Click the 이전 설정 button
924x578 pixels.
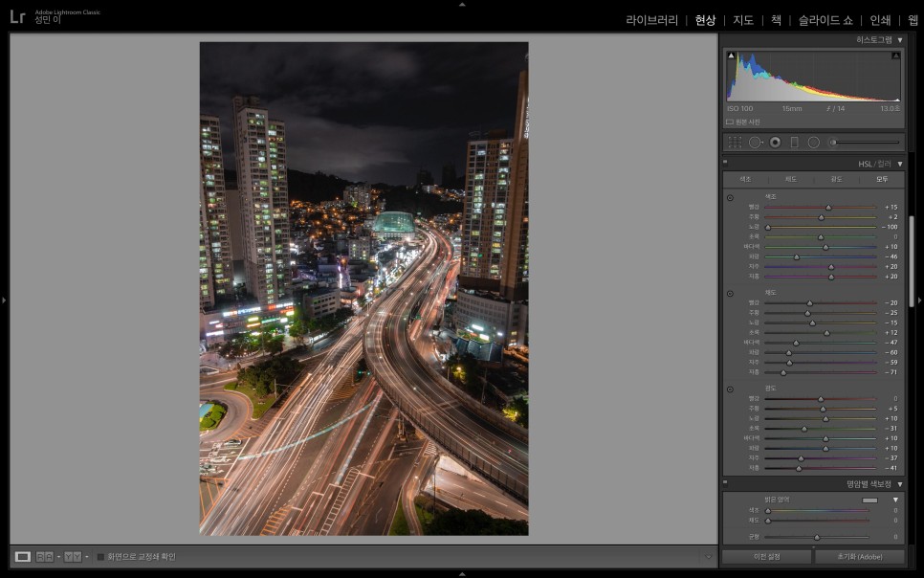767,557
